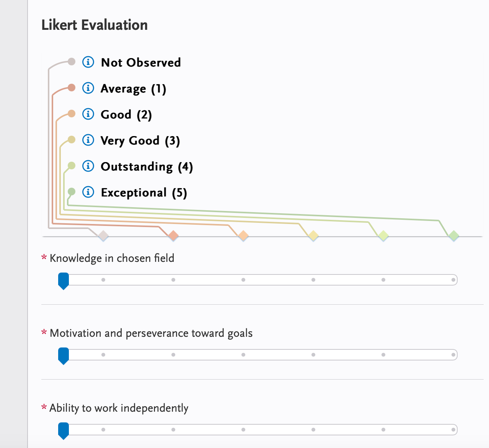Set Ability to work independently to Not Observed
The image size is (489, 448).
pos(103,430)
